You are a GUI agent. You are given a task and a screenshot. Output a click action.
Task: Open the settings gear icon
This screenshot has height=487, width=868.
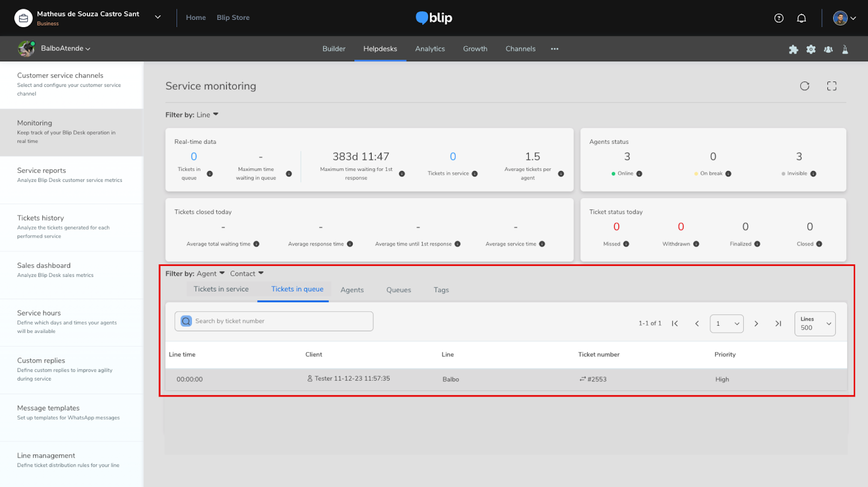point(811,49)
